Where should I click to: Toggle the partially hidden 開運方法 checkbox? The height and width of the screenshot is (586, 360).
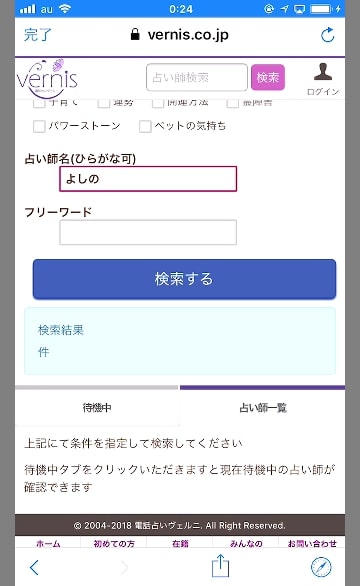click(x=158, y=103)
